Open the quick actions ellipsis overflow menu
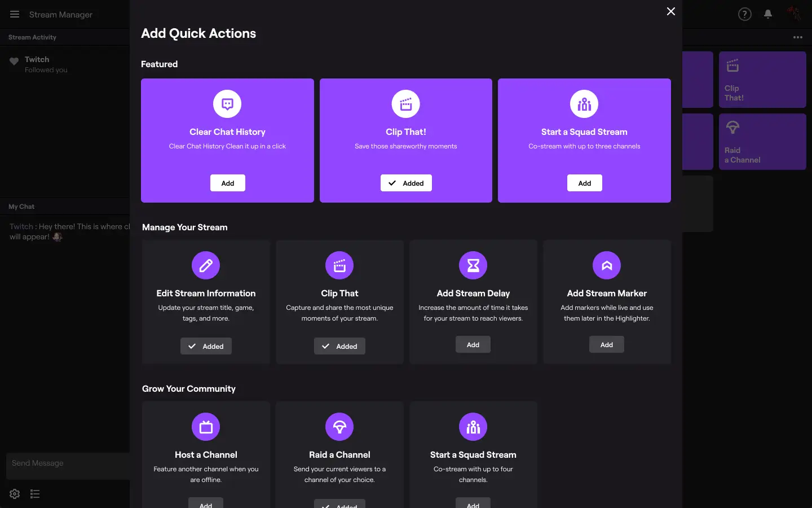The image size is (812, 508). [798, 37]
